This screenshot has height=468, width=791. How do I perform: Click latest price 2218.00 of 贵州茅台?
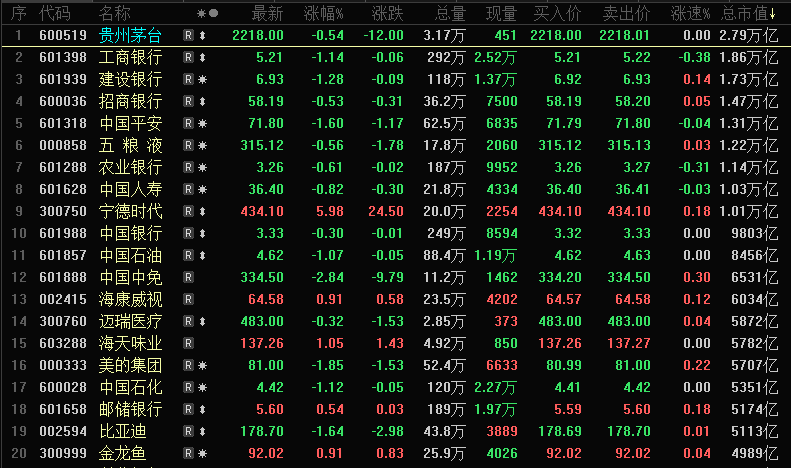click(x=258, y=35)
